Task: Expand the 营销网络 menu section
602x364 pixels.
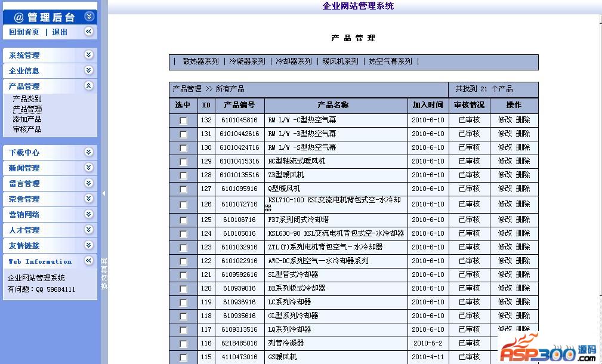Action: tap(89, 214)
